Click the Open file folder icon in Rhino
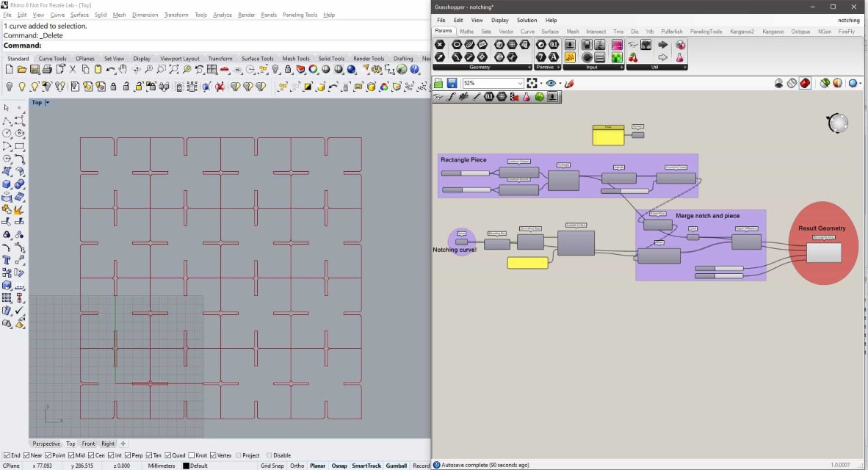 (x=21, y=69)
